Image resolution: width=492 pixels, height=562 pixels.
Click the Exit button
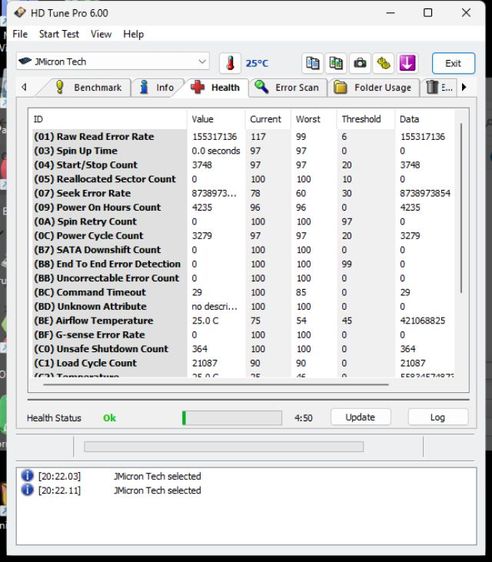[453, 63]
